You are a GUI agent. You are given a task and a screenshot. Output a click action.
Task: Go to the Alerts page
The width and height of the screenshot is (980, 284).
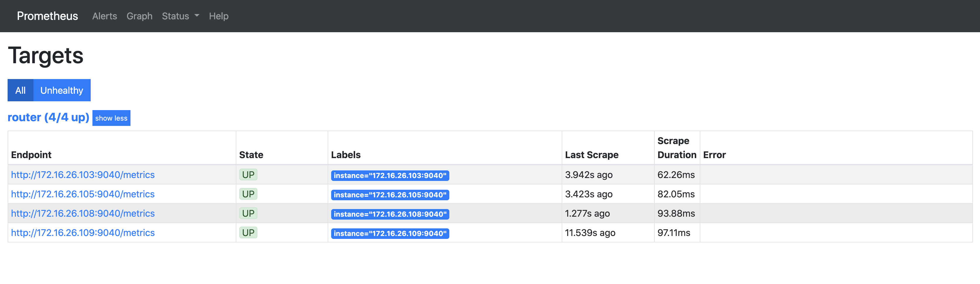click(104, 16)
